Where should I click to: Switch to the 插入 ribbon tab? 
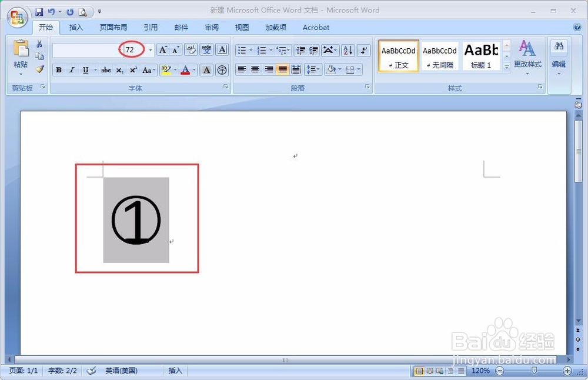point(76,27)
